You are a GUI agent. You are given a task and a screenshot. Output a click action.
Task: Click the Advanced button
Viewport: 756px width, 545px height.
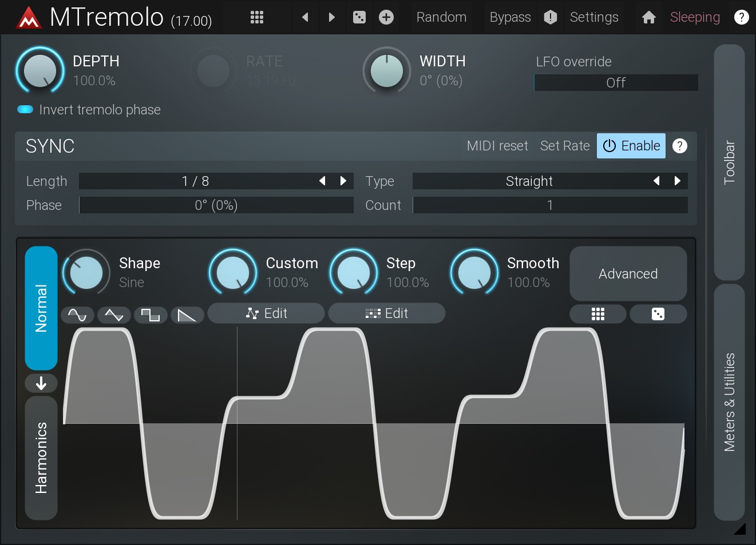pos(628,274)
